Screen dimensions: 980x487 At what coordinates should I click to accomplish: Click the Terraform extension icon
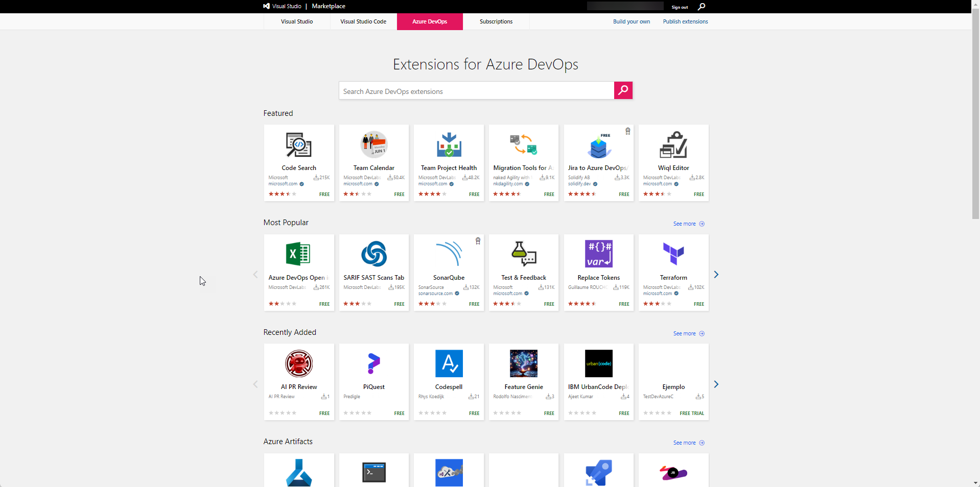point(673,253)
